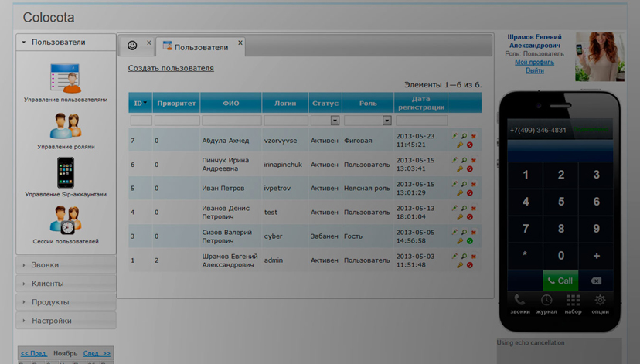The image size is (640, 364).
Task: Open Мой профиль link
Action: click(534, 62)
